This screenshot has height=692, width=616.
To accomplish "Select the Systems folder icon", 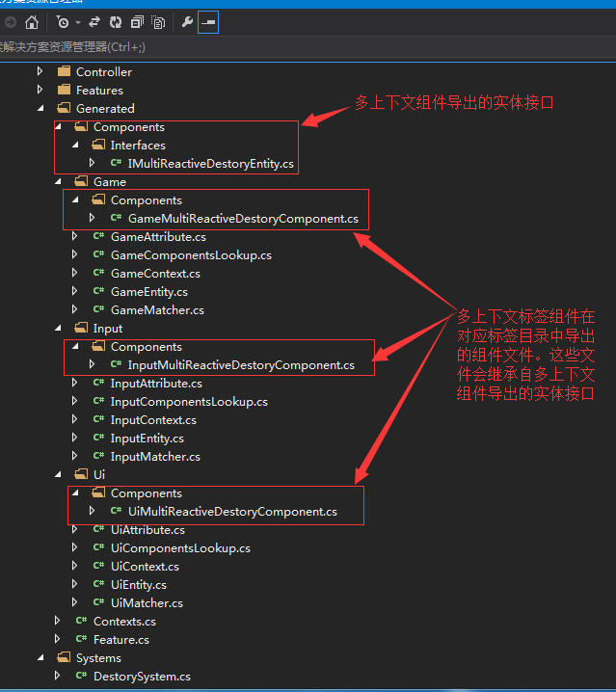I will coord(64,657).
